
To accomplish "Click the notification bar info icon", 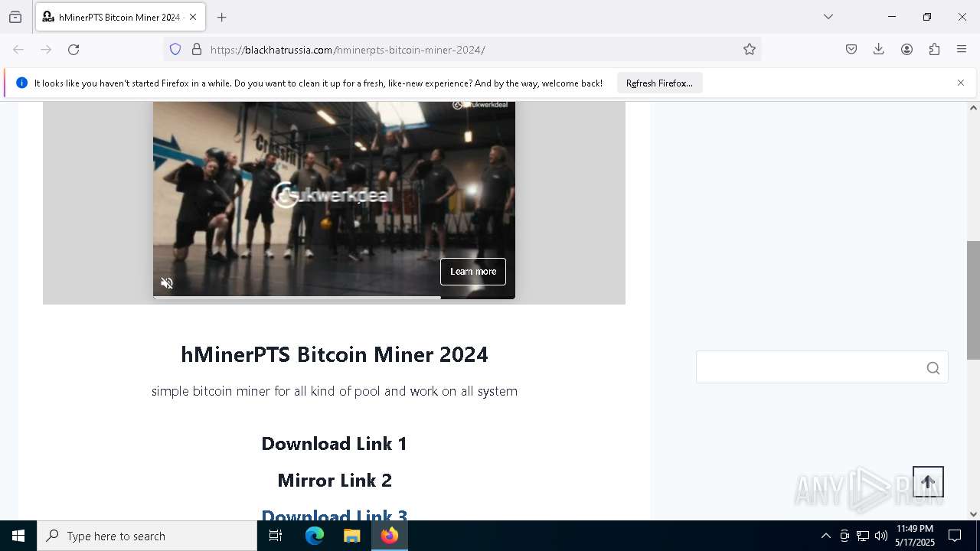I will [x=21, y=83].
